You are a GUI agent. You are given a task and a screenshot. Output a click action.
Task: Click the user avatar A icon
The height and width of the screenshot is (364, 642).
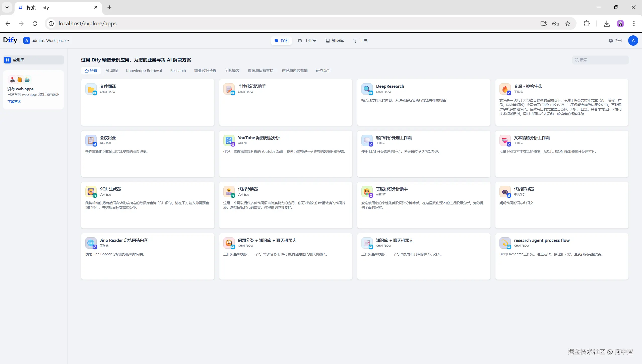[633, 40]
